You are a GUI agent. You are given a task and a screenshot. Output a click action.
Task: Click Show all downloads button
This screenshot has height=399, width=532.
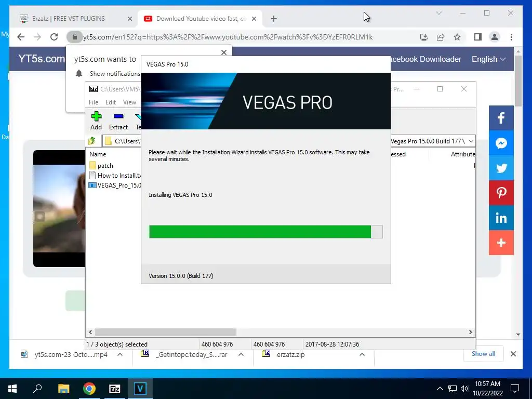(x=483, y=354)
